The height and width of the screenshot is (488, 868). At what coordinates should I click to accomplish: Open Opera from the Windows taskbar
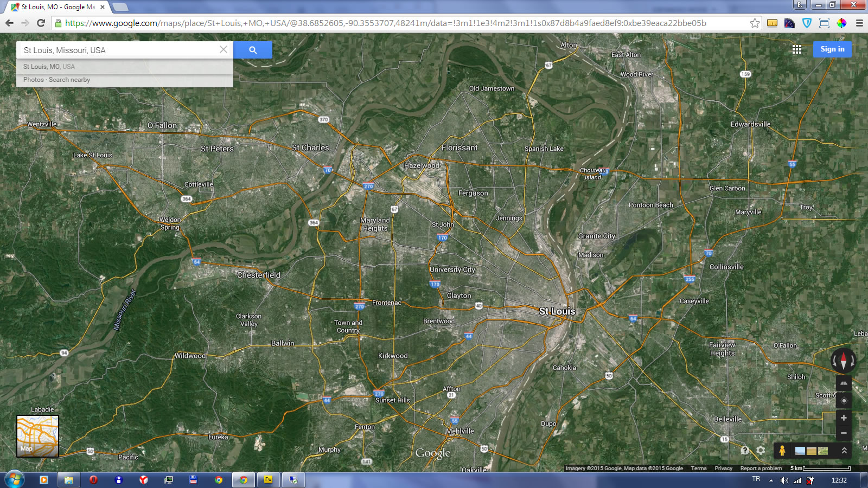[x=93, y=480]
